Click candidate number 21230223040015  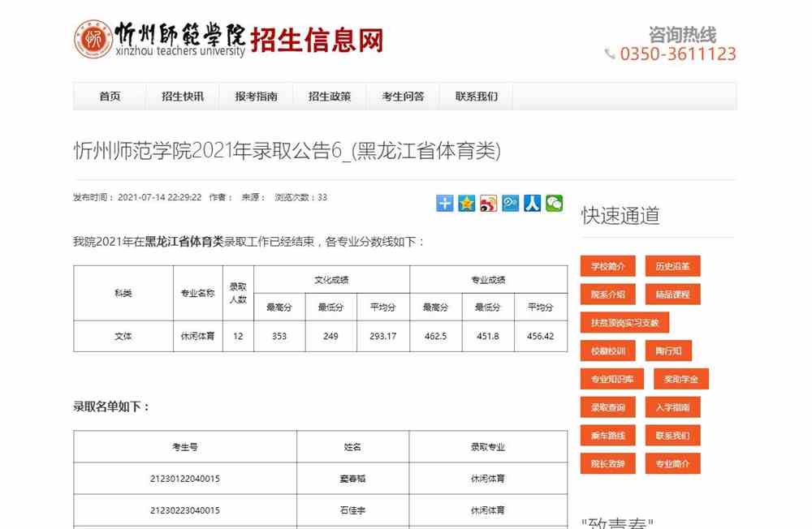(185, 510)
